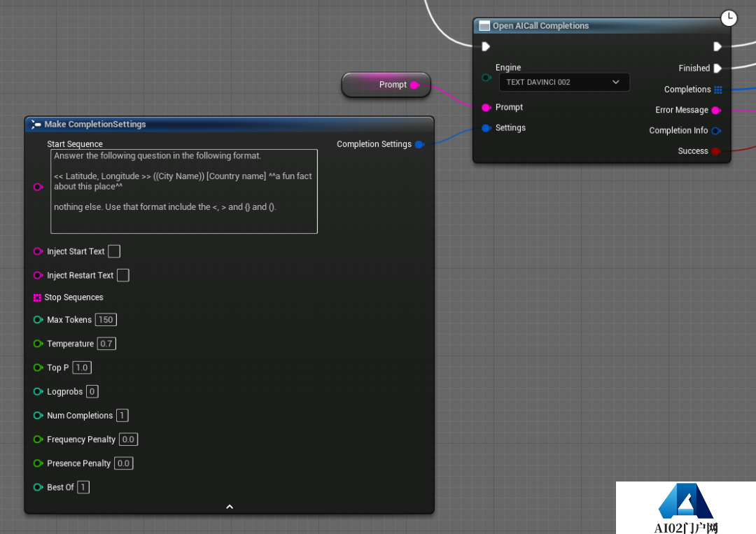
Task: Click the Error Message output pin
Action: tap(716, 110)
